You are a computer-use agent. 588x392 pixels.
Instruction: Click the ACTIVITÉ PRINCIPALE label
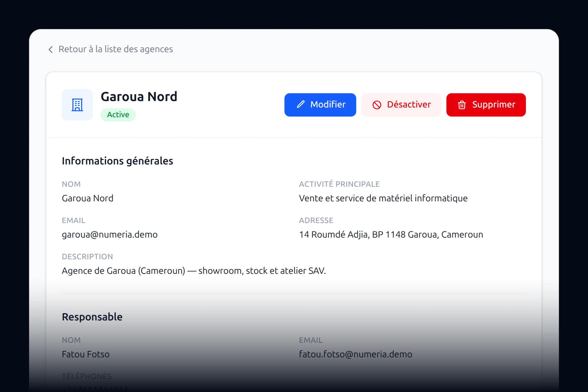[339, 184]
